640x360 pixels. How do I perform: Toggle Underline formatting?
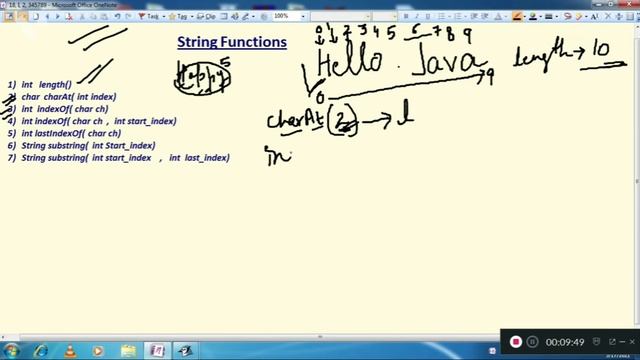[428, 16]
